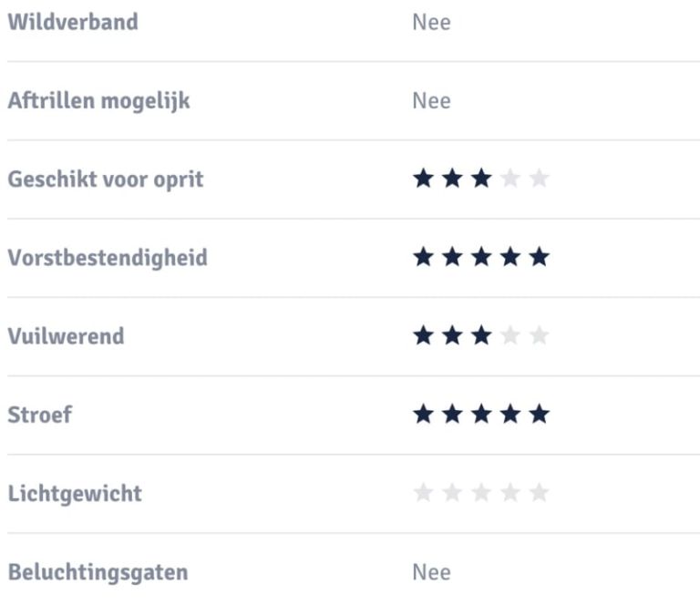Click the third star of Vorstbestendigheid
Image resolution: width=700 pixels, height=605 pixels.
click(x=481, y=258)
